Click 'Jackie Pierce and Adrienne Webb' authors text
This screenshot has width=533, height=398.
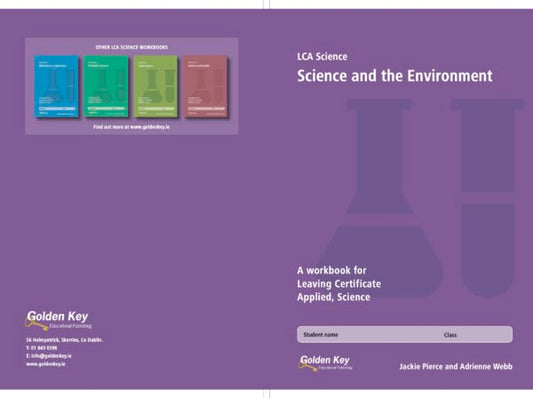click(x=456, y=366)
